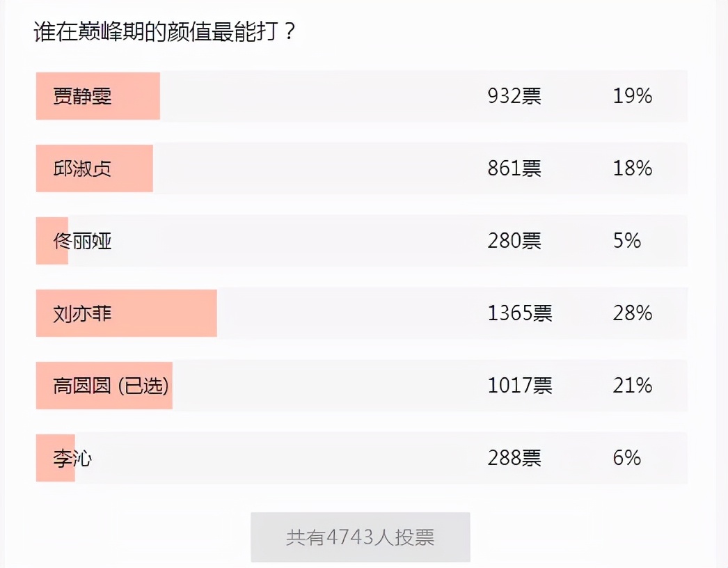Click the 1365票 vote count
Screen dimensions: 728x568
[x=520, y=313]
